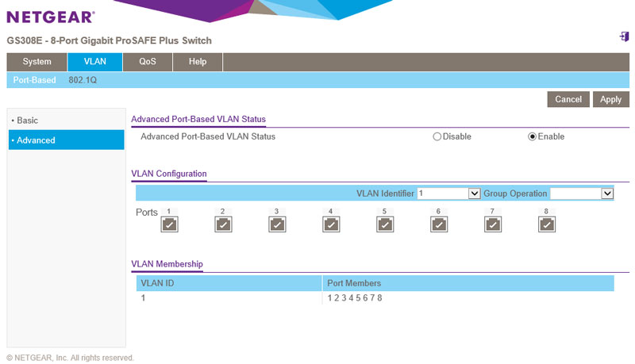Click port members value 1 2 3 4 5 6 7 8
Viewport: 635px width, 364px height.
[x=354, y=298]
